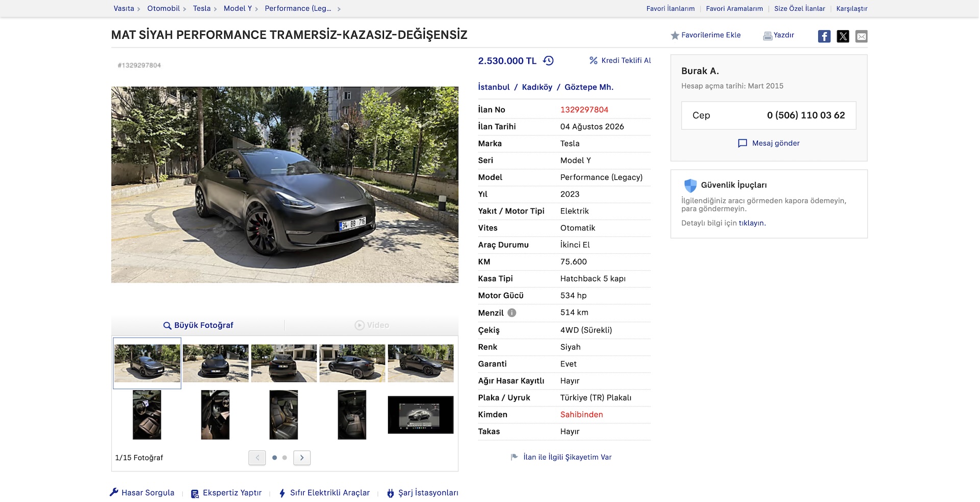Select the first gallery page dot

[275, 458]
